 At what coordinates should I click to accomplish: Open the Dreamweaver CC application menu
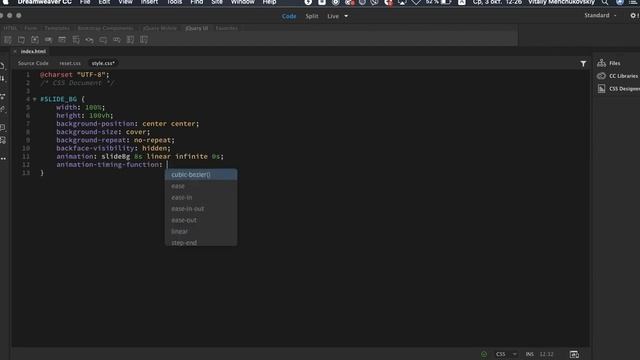tap(44, 2)
